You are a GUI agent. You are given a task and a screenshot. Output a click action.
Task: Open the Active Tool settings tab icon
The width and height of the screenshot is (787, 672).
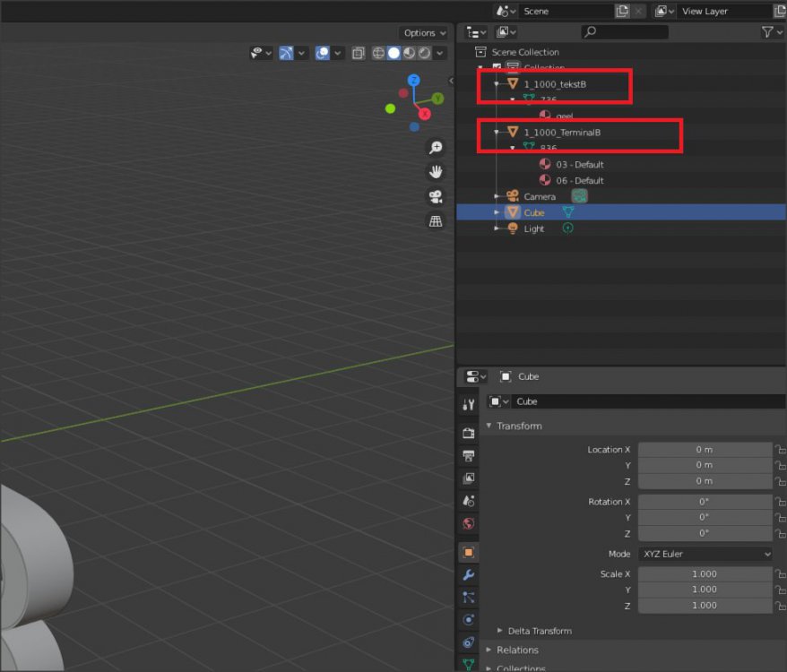(468, 405)
